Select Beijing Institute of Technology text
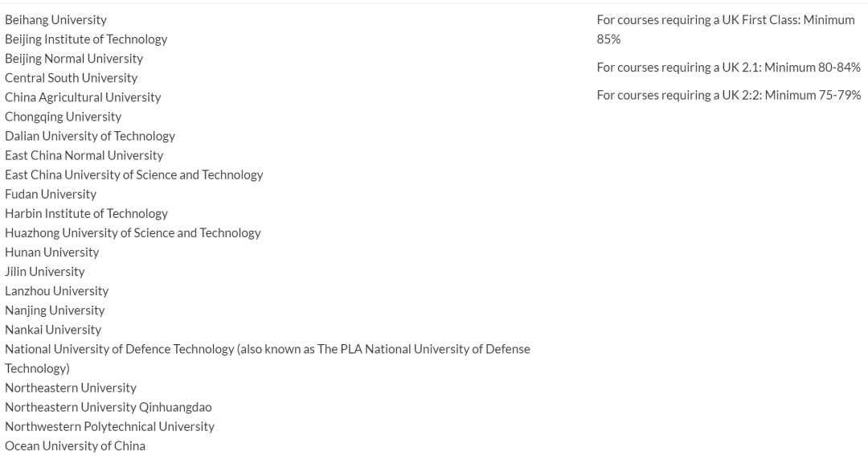868x456 pixels. pos(86,39)
